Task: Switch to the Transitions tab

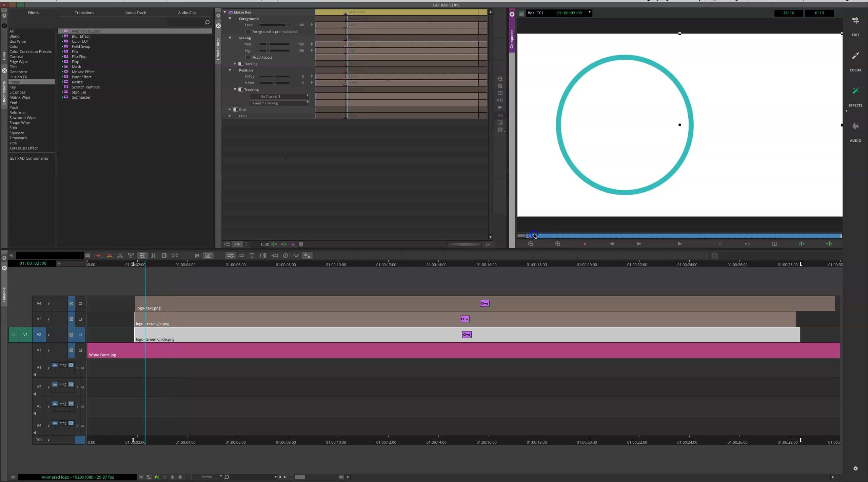Action: click(84, 13)
